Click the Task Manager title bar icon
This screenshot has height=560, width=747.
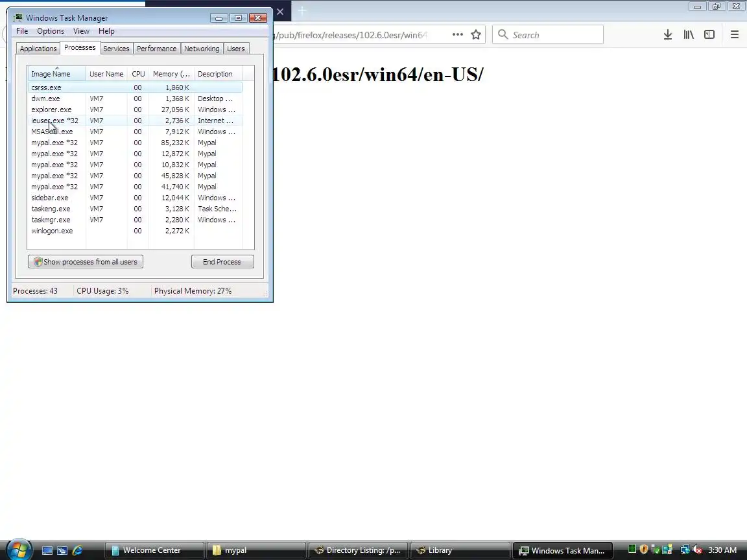(x=18, y=17)
